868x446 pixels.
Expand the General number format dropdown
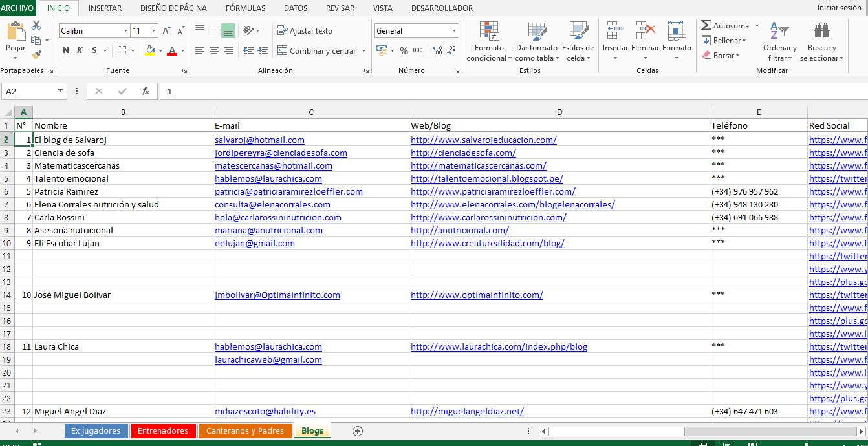(454, 31)
